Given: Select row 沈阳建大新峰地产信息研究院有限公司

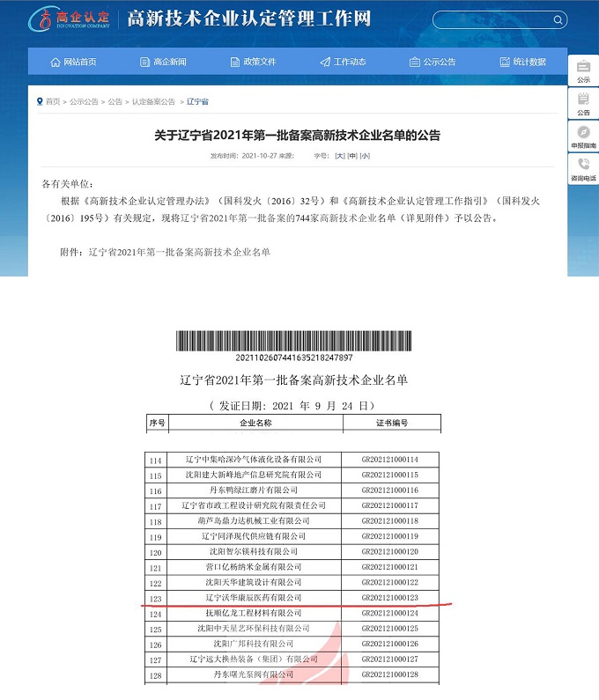Looking at the screenshot, I should pyautogui.click(x=292, y=475).
